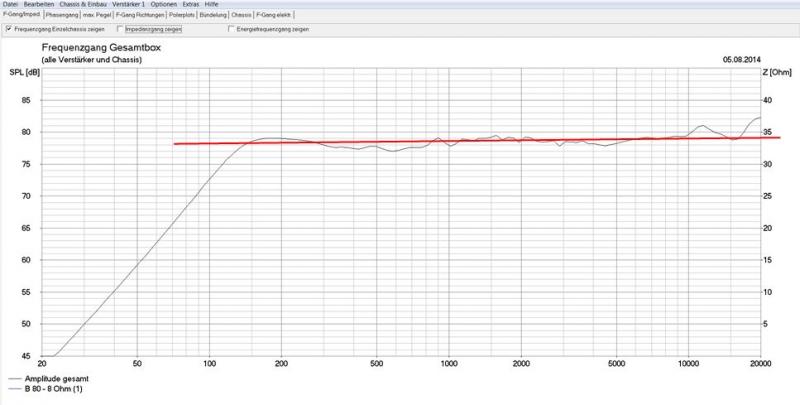Open the Bearbeiten menu

pyautogui.click(x=39, y=4)
